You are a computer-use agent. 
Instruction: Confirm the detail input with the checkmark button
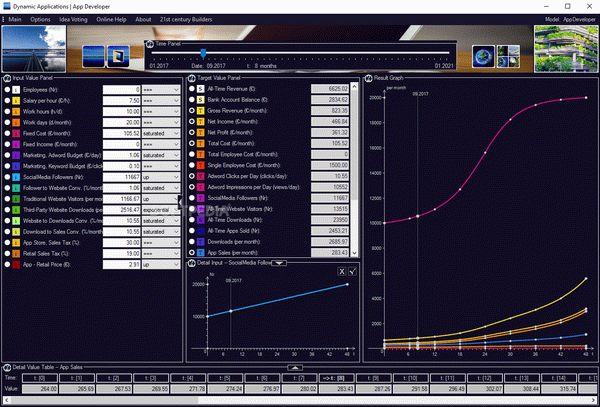[x=352, y=271]
